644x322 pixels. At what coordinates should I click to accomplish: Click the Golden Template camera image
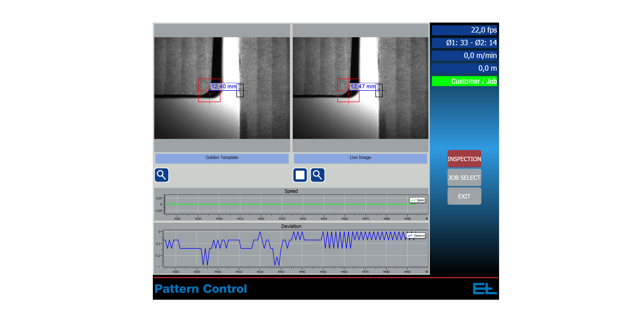click(x=222, y=88)
